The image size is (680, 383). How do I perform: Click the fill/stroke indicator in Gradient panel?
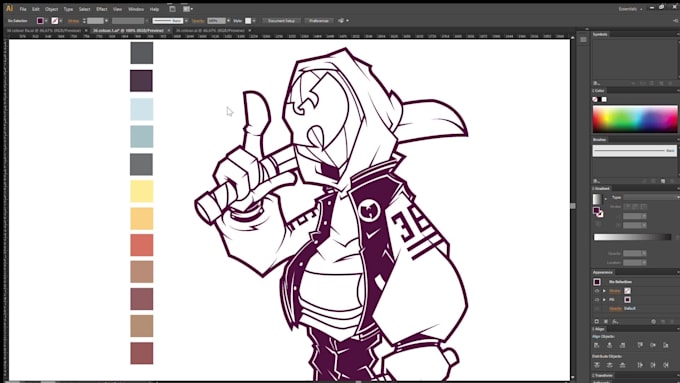(598, 211)
